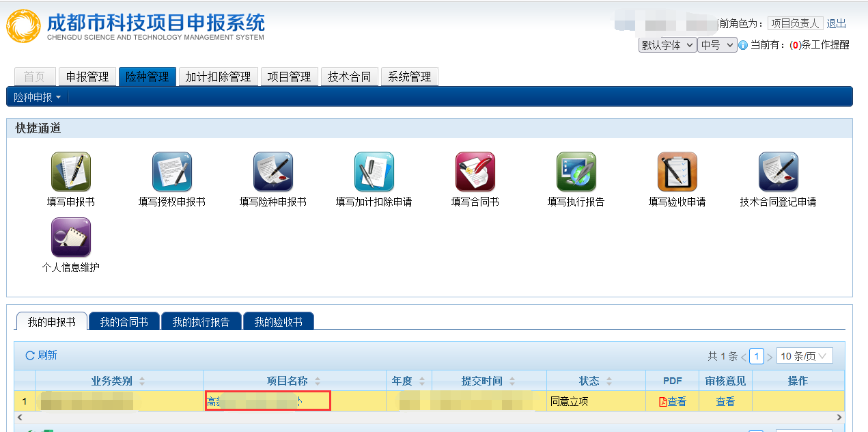Expand the 默认字体 font dropdown

[x=667, y=45]
